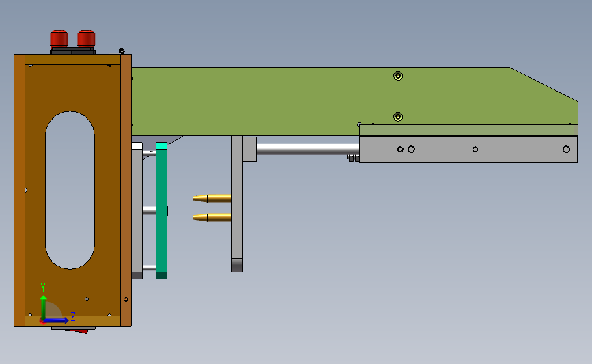Select the teal vertical plate

161,211
